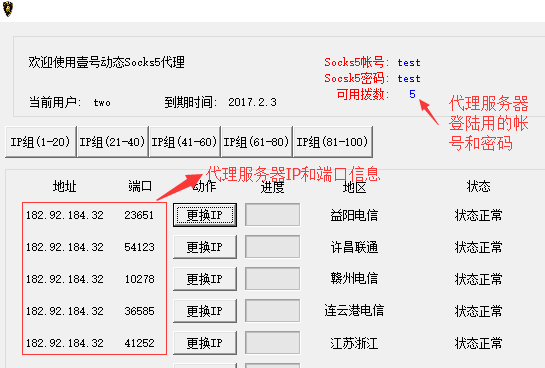Click the 可用拨数 value 5
This screenshot has width=545, height=368.
[412, 94]
